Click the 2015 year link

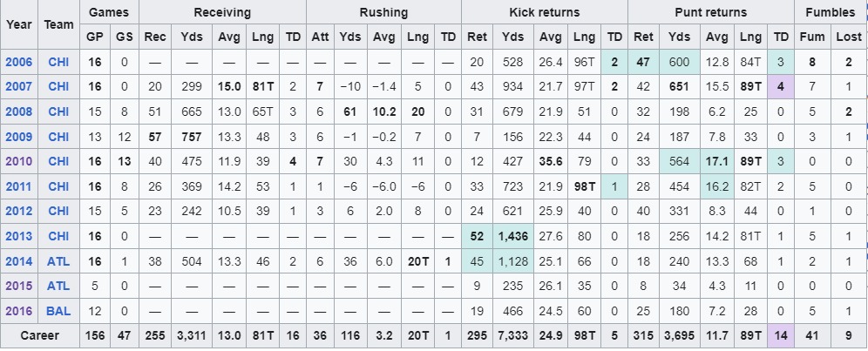(x=19, y=287)
